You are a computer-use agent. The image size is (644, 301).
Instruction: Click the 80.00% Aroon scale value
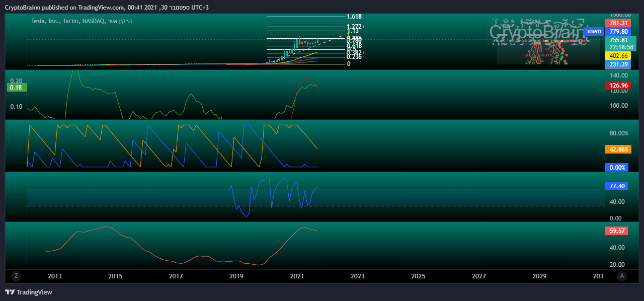point(619,133)
